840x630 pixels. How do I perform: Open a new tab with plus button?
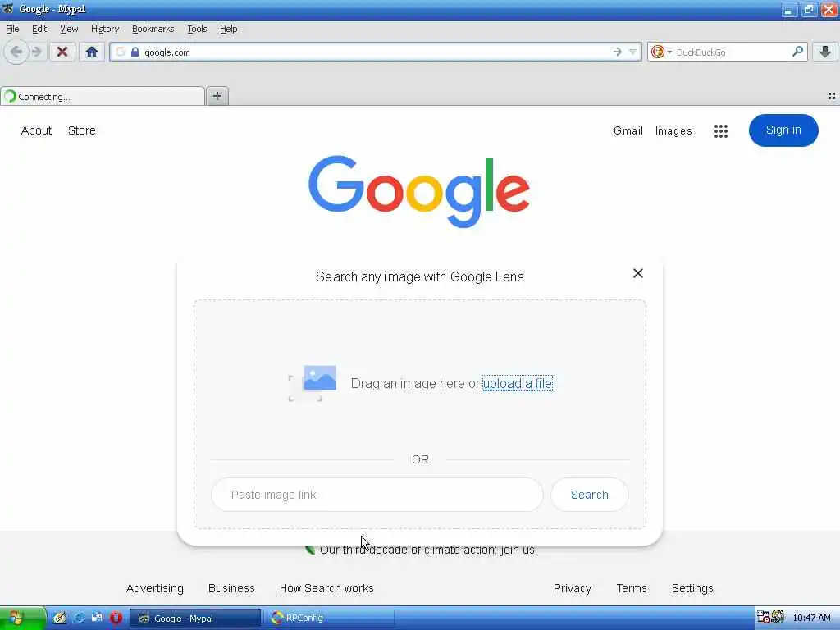coord(217,96)
